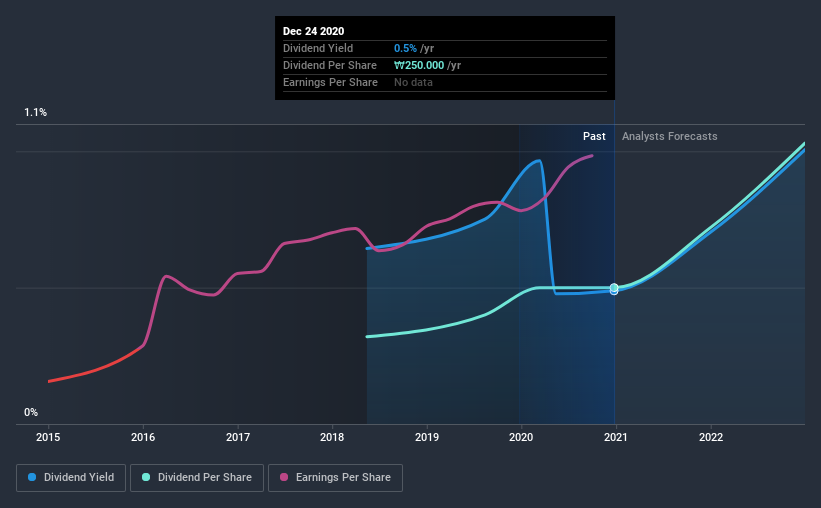Toggle the Dividend Yield legend button

tap(71, 478)
